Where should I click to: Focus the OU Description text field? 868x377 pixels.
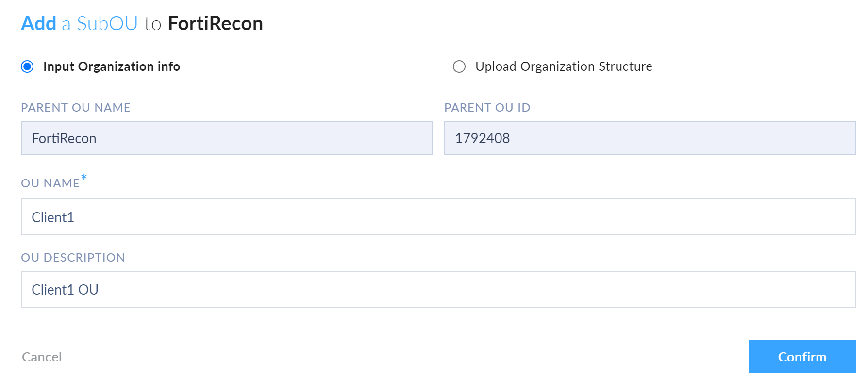pos(438,289)
